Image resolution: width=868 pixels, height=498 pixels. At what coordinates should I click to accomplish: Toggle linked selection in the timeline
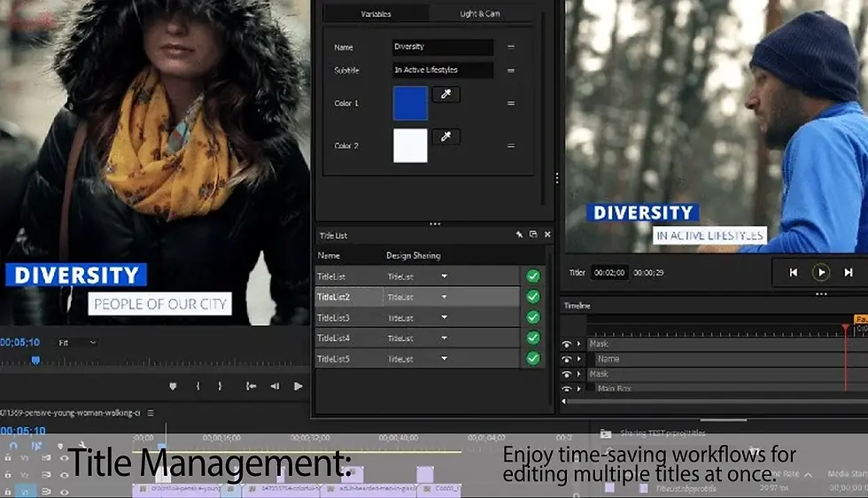36,446
